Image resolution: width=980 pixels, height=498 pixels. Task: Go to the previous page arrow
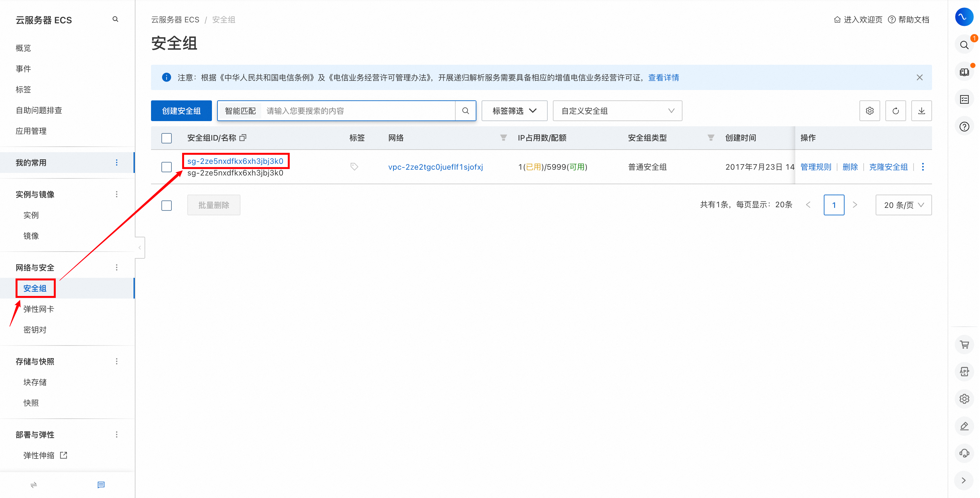[x=808, y=205]
